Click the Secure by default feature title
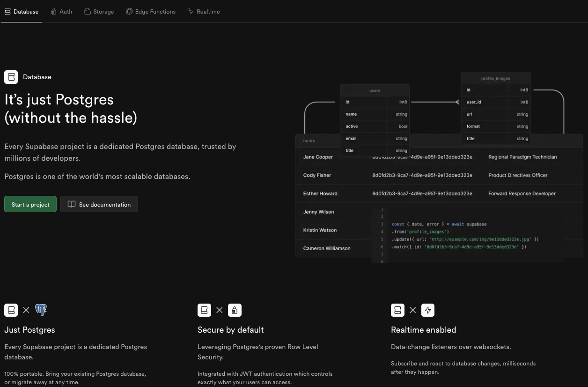588x387 pixels. 231,330
